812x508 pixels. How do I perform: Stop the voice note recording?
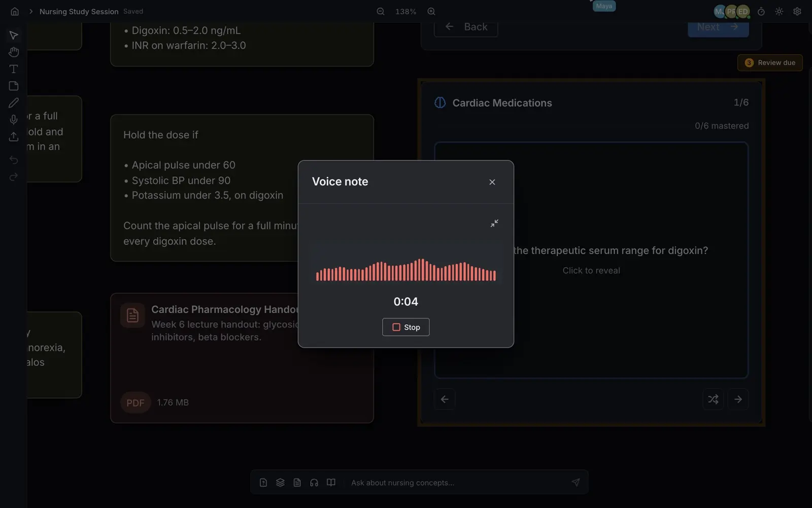point(405,327)
